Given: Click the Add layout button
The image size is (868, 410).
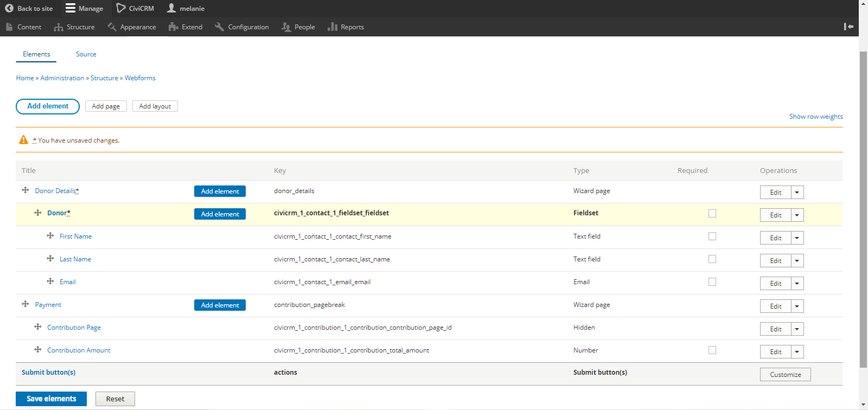Looking at the screenshot, I should point(155,106).
